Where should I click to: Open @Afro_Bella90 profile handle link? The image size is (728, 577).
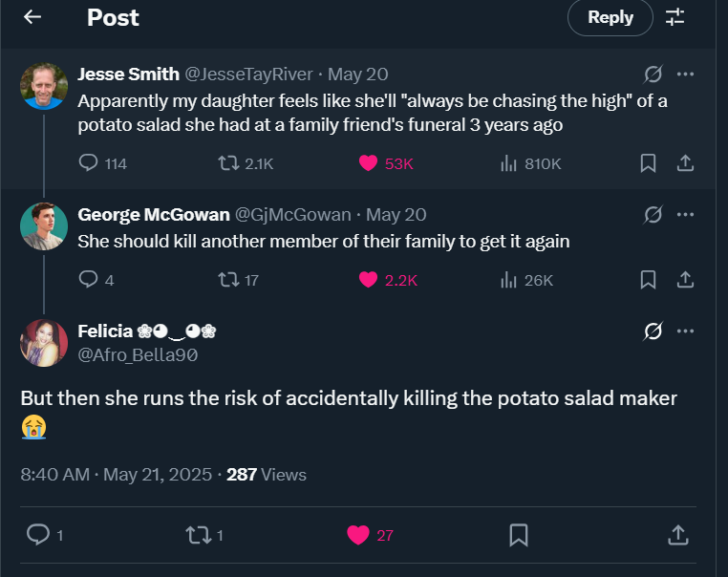coord(138,355)
